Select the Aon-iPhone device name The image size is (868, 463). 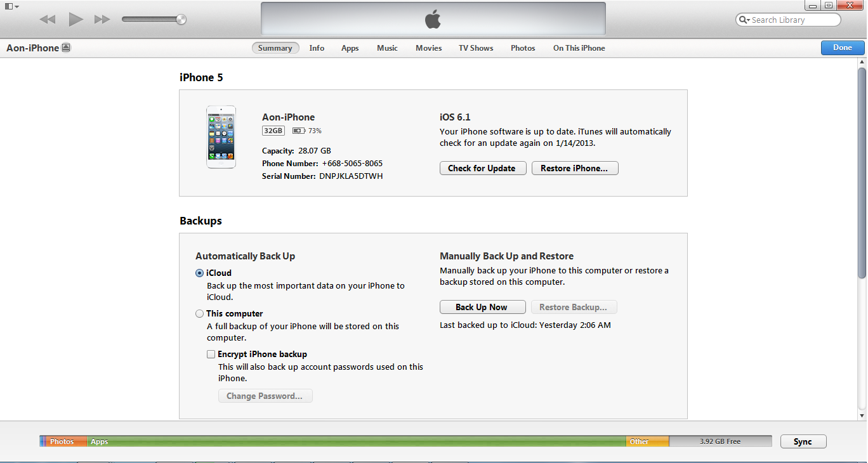[x=32, y=48]
